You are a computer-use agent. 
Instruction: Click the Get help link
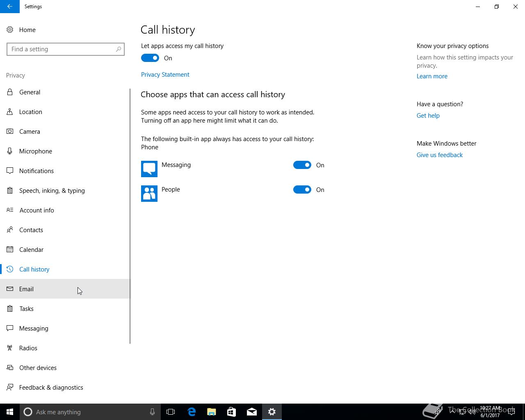click(428, 116)
